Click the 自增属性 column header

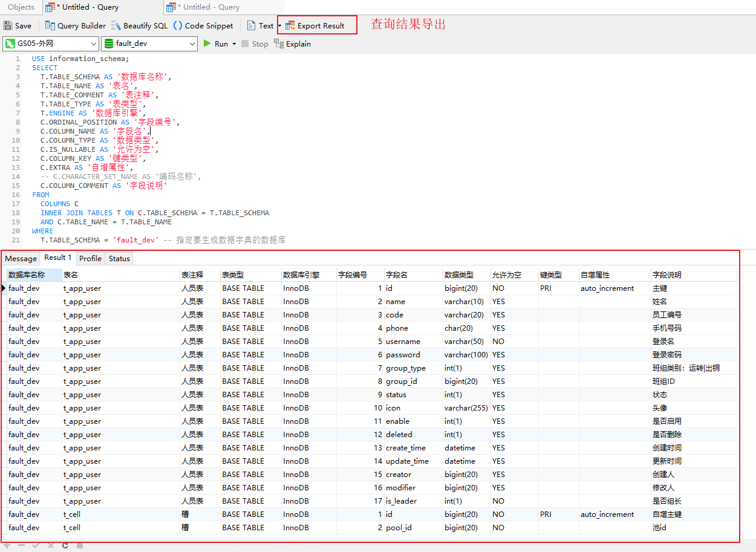[x=614, y=274]
